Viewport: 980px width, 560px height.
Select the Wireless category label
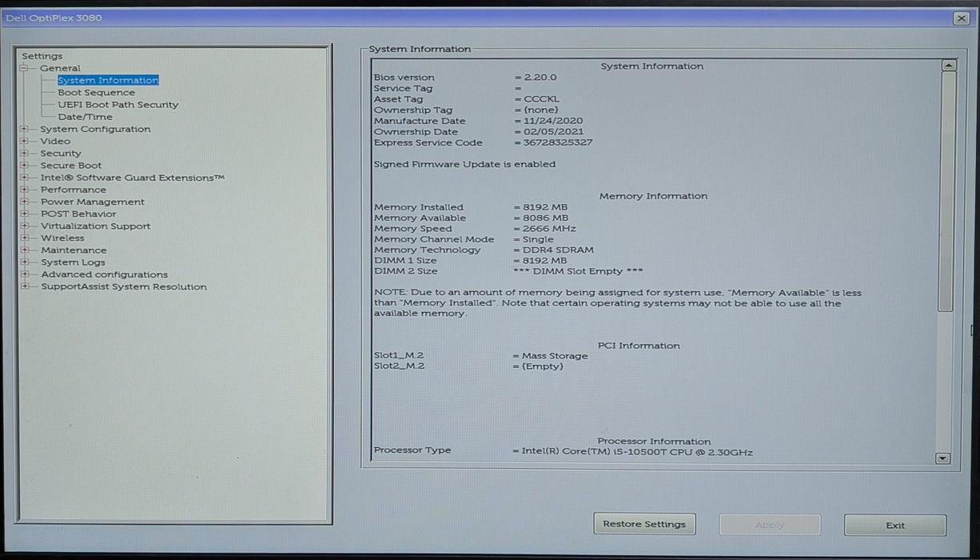tap(62, 238)
